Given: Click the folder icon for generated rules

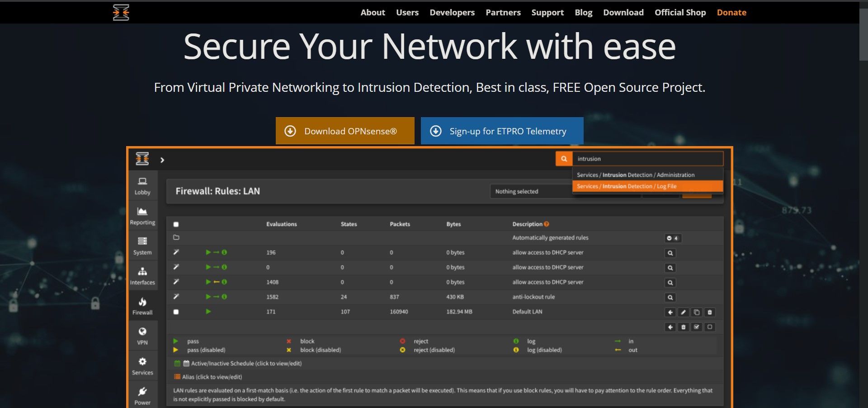Looking at the screenshot, I should [x=176, y=237].
